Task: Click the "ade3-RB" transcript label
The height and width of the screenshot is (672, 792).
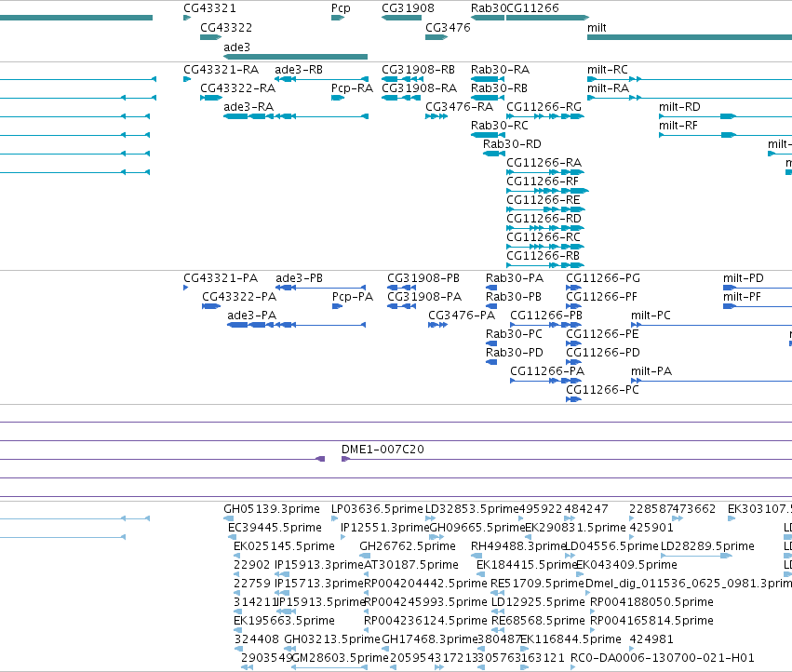Action: (299, 69)
